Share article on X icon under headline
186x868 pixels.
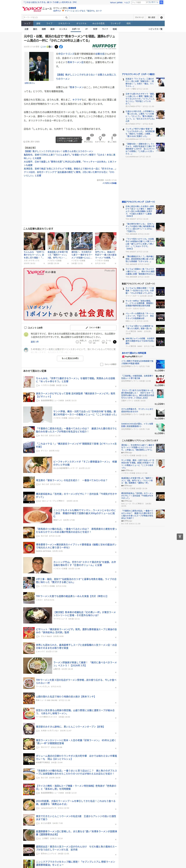click(56, 47)
